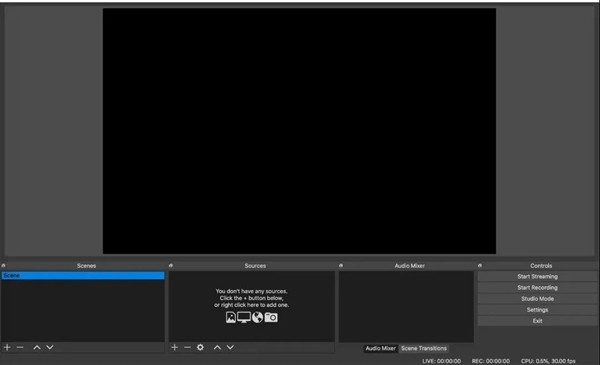Move source up with chevron icon
Viewport: 600px width, 365px height.
[x=217, y=347]
